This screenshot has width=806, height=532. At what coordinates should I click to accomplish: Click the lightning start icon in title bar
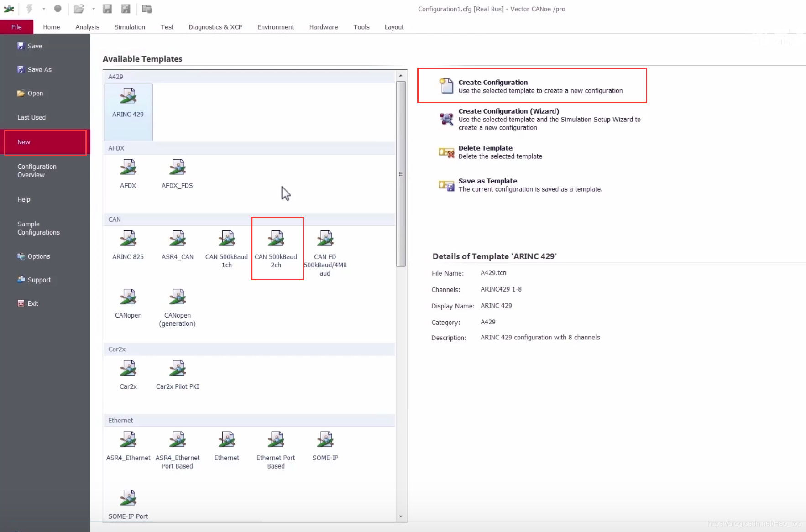[30, 9]
